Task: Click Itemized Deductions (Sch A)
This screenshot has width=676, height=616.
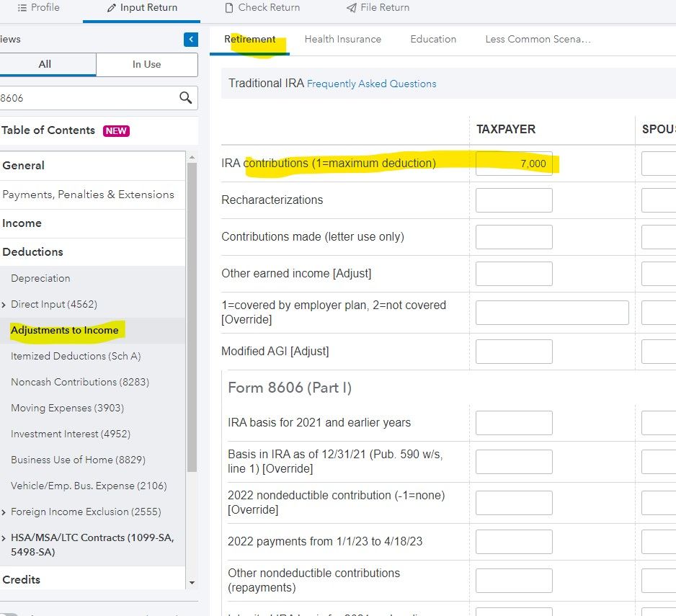Action: tap(76, 356)
